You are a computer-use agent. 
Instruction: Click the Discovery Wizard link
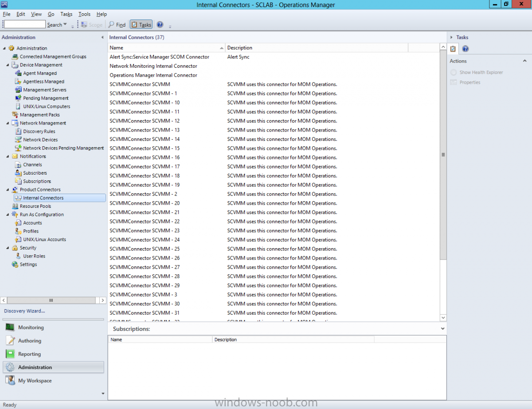pyautogui.click(x=24, y=311)
